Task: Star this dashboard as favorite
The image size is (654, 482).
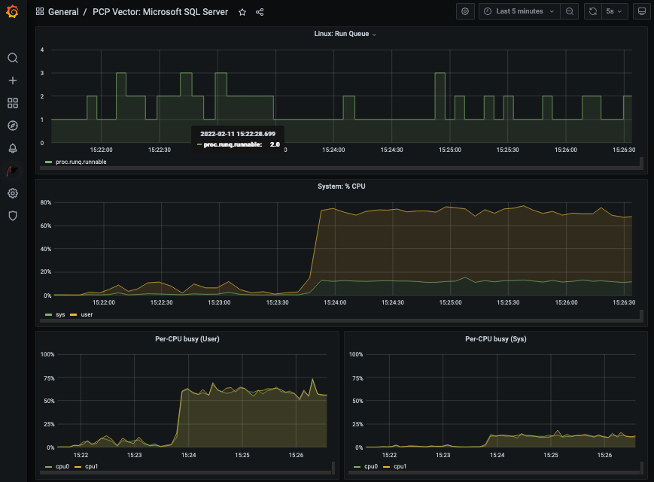Action: click(x=242, y=12)
